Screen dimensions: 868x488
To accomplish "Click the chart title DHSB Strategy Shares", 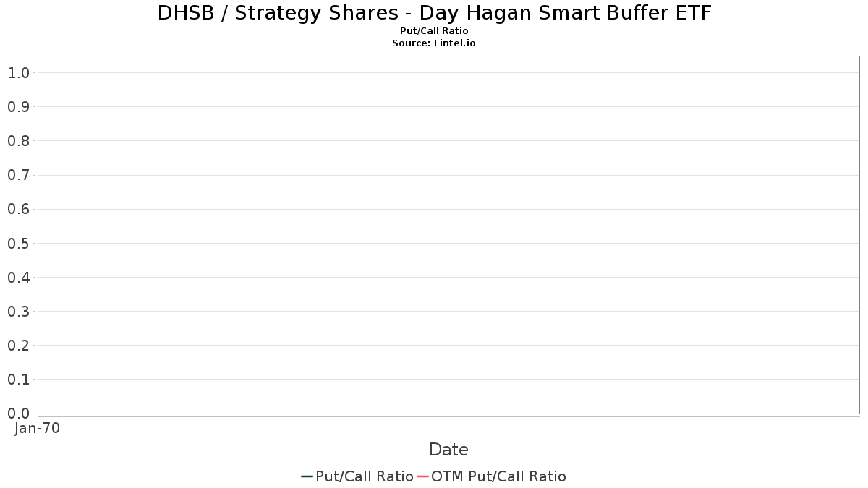I will (434, 13).
